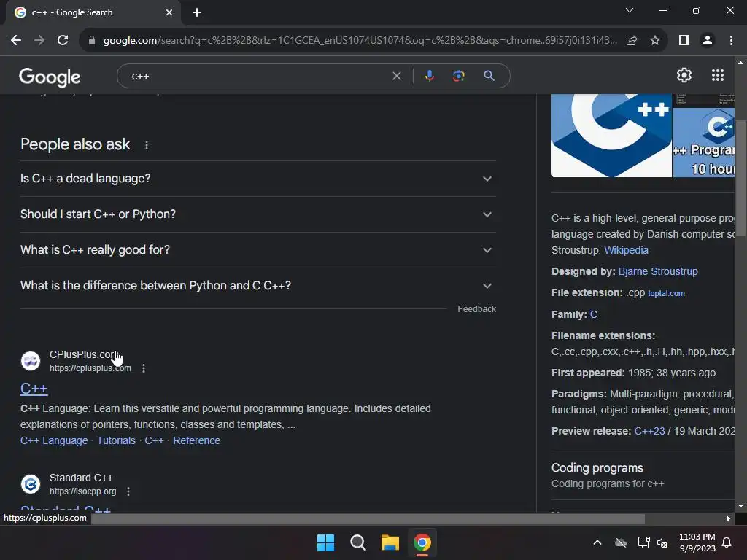Click Standard C++ site name
Viewport: 747px width, 560px height.
(x=81, y=478)
